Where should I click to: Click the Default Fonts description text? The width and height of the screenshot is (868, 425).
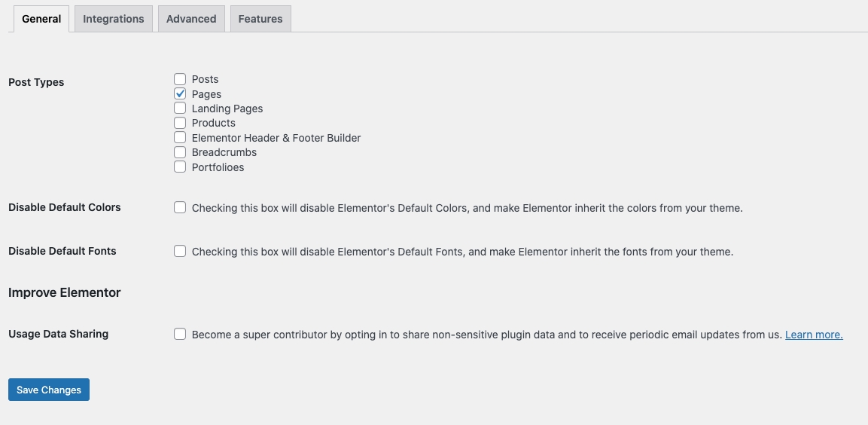point(462,252)
